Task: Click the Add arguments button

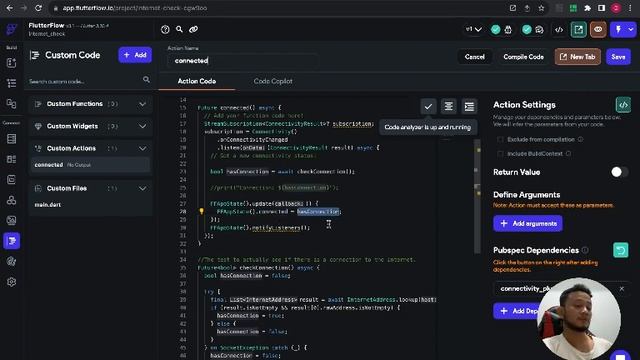Action: pos(528,223)
